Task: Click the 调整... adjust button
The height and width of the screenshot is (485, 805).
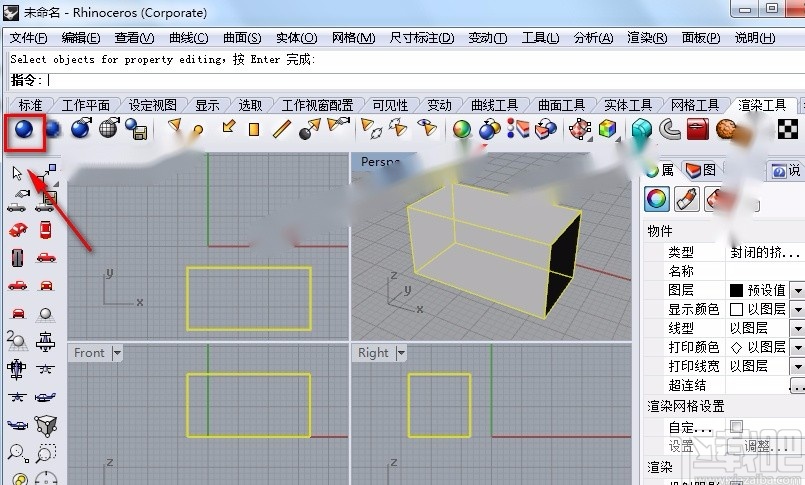Action: click(766, 446)
